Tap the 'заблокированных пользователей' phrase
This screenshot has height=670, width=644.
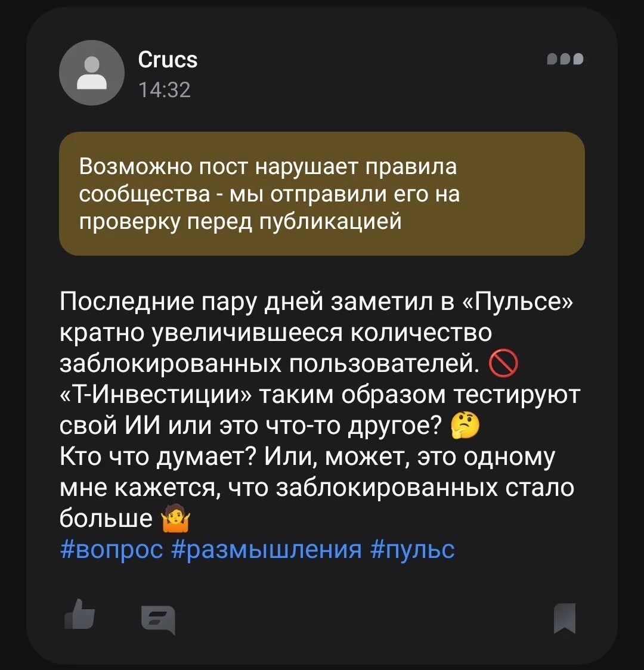270,364
